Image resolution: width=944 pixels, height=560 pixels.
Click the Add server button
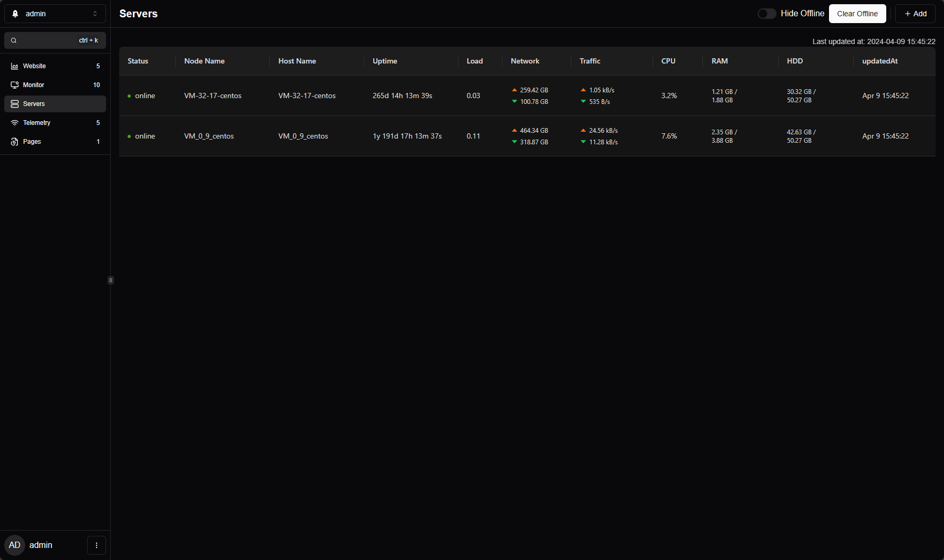(x=915, y=14)
